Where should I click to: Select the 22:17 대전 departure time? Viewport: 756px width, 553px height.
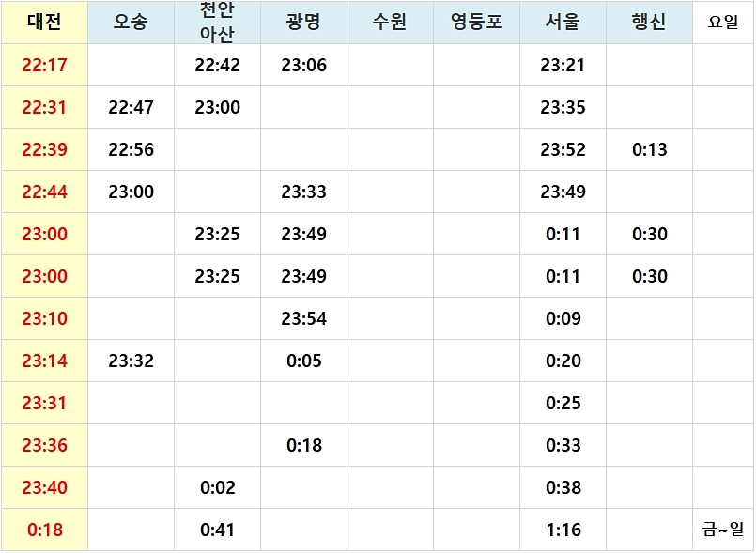[44, 65]
